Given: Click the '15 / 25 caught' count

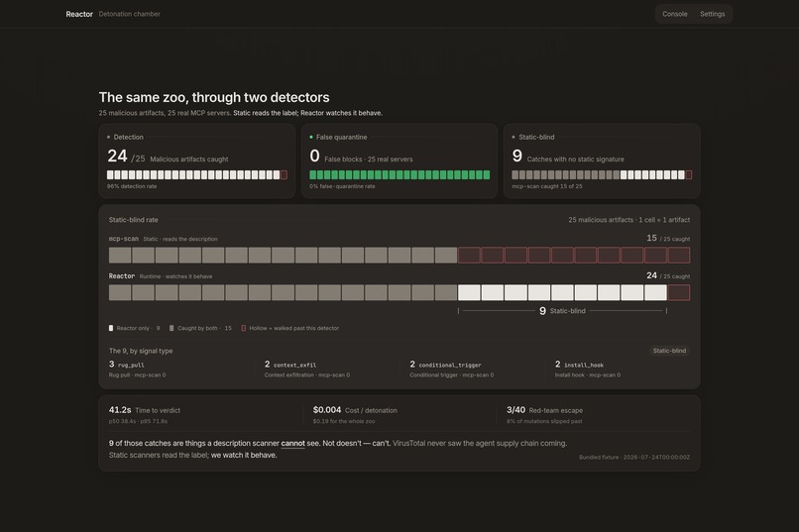Looking at the screenshot, I should tap(668, 238).
